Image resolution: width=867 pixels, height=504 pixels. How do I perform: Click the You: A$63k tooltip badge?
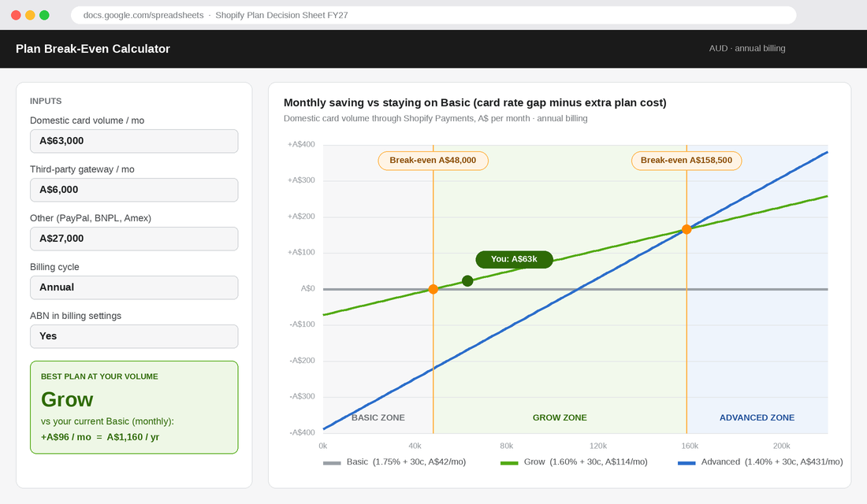pyautogui.click(x=514, y=259)
